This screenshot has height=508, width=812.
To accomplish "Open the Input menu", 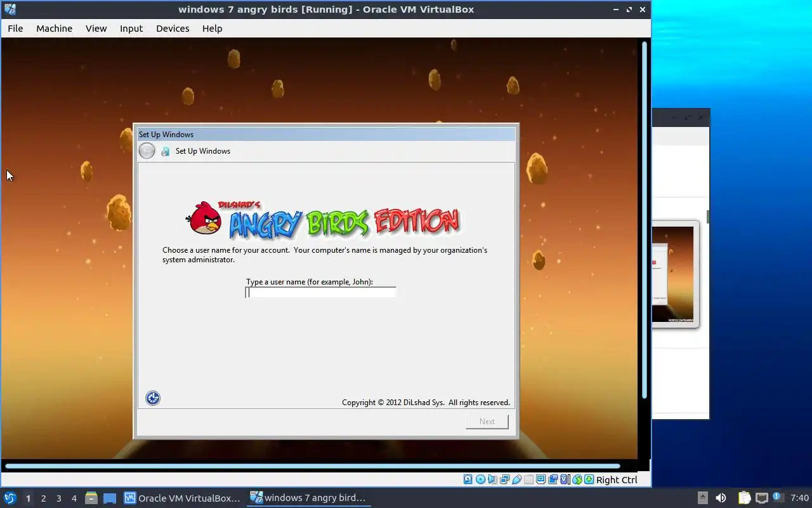I will coord(131,28).
